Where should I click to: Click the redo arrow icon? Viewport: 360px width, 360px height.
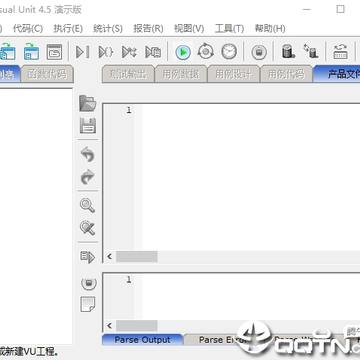[87, 177]
